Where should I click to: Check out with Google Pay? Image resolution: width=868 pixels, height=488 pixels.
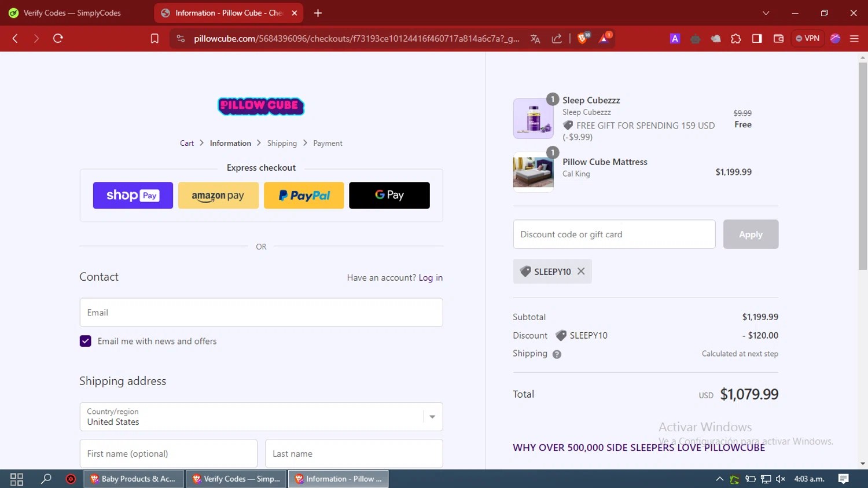[x=389, y=196]
